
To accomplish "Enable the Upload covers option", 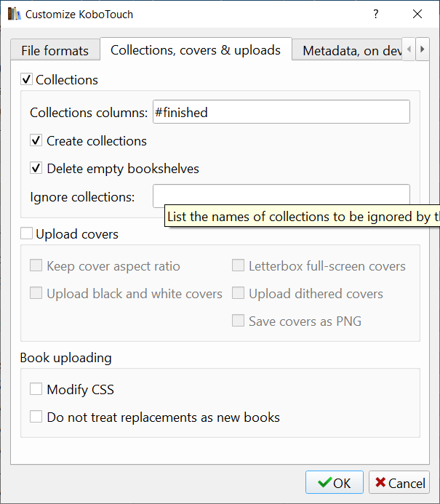I will (27, 234).
